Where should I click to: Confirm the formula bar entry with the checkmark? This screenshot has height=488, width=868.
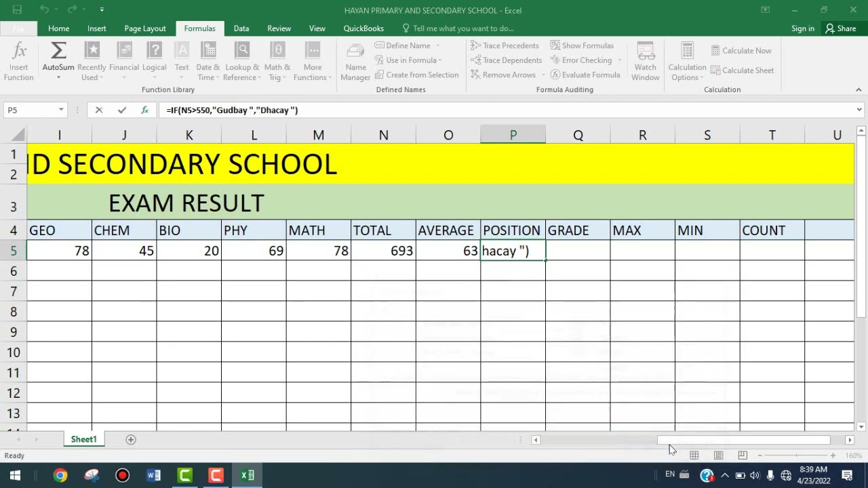[x=122, y=110]
